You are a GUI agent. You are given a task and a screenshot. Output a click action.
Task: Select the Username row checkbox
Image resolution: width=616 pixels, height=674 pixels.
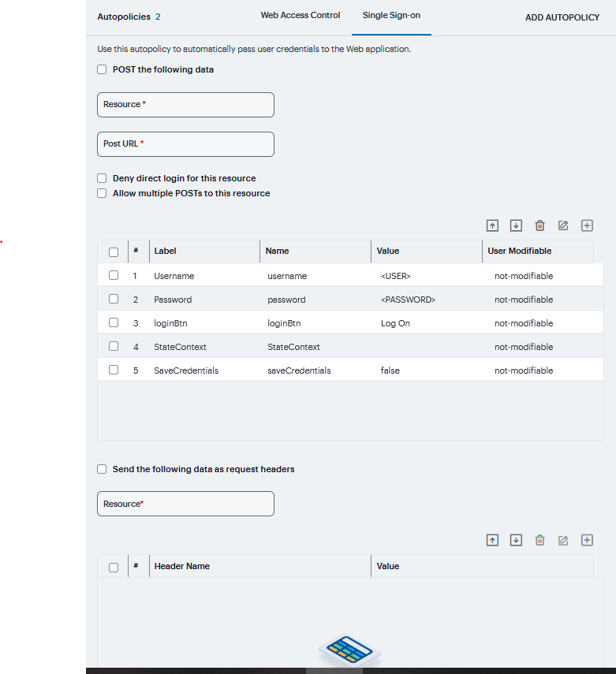(x=114, y=276)
